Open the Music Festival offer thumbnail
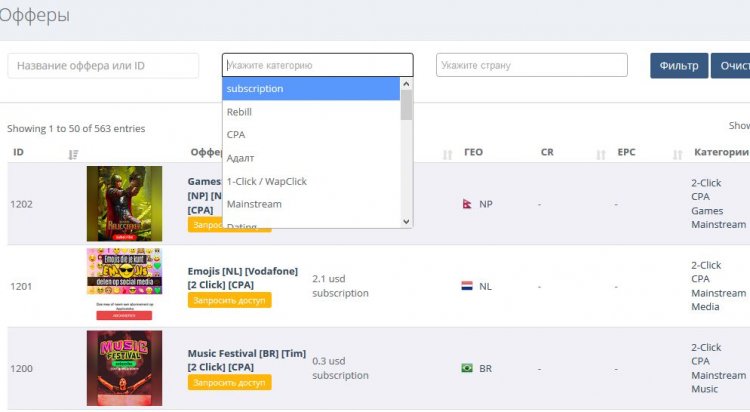The image size is (750, 412). 124,368
